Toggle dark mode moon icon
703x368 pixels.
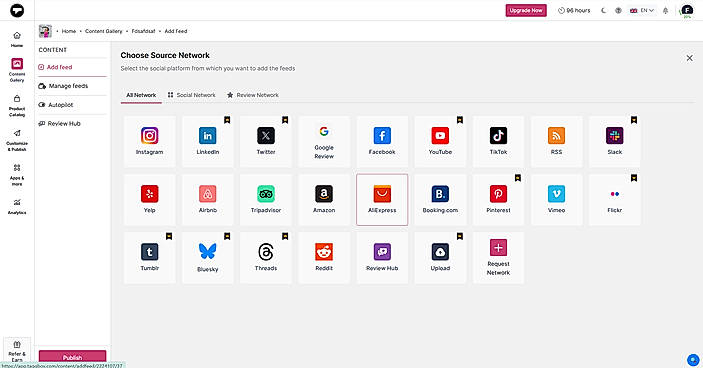(603, 10)
